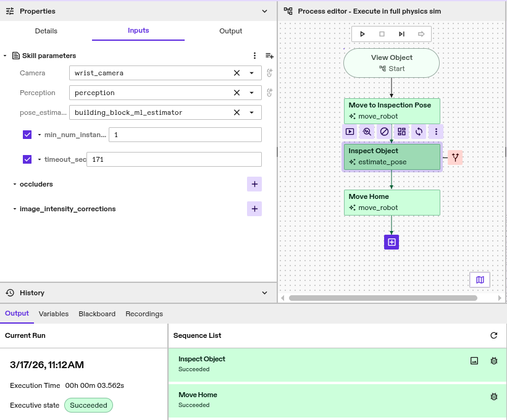This screenshot has width=507, height=420.
Task: Uncheck the timeout_sec checkbox
Action: (27, 159)
